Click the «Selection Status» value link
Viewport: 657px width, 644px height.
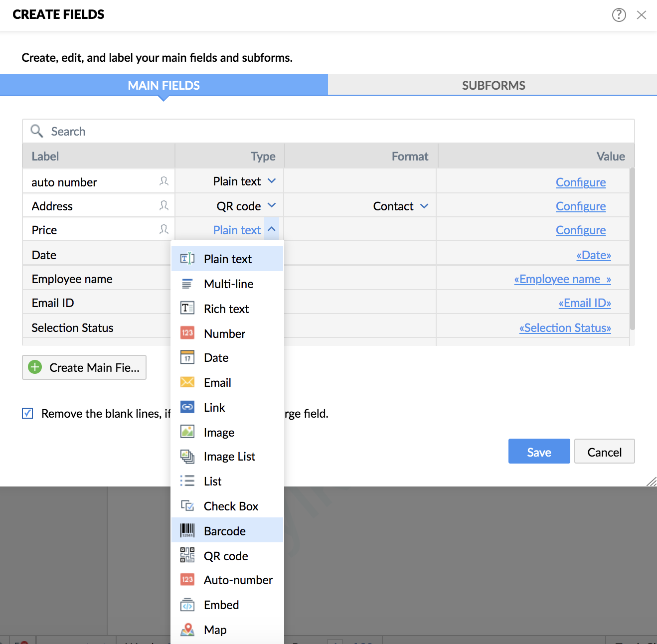pyautogui.click(x=565, y=328)
